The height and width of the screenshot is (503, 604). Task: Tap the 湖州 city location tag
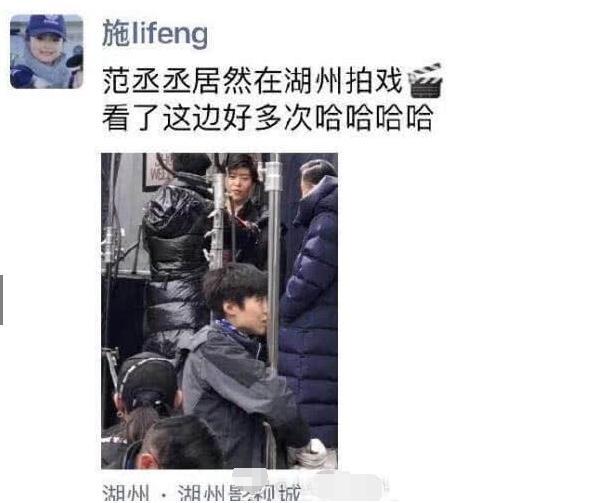point(126,493)
